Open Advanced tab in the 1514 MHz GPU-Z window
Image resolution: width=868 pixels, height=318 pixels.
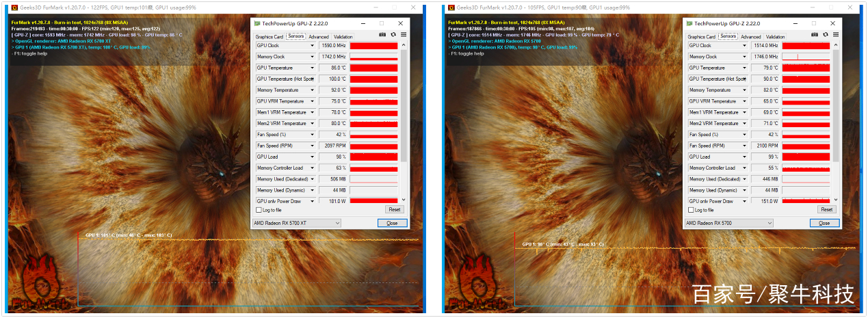[x=750, y=37]
